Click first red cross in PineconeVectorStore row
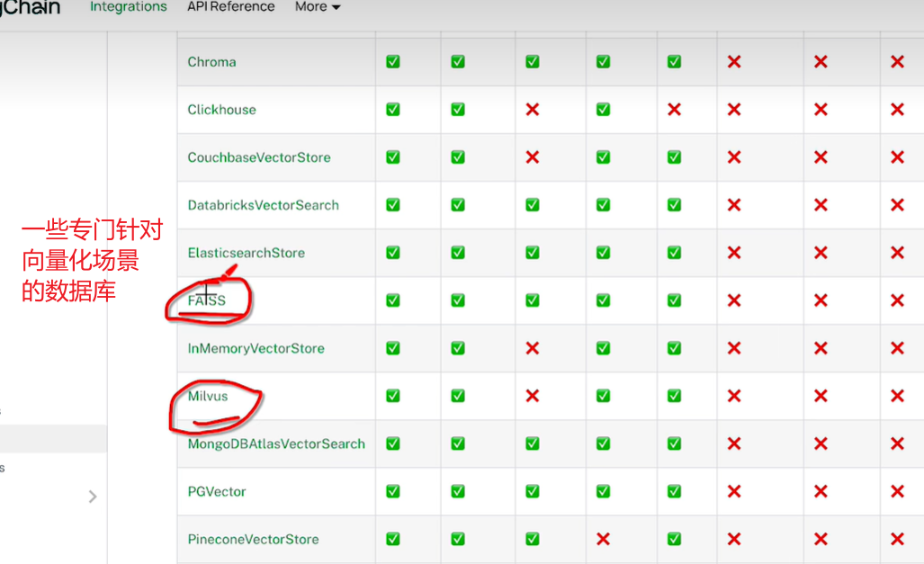The width and height of the screenshot is (924, 564). [603, 539]
